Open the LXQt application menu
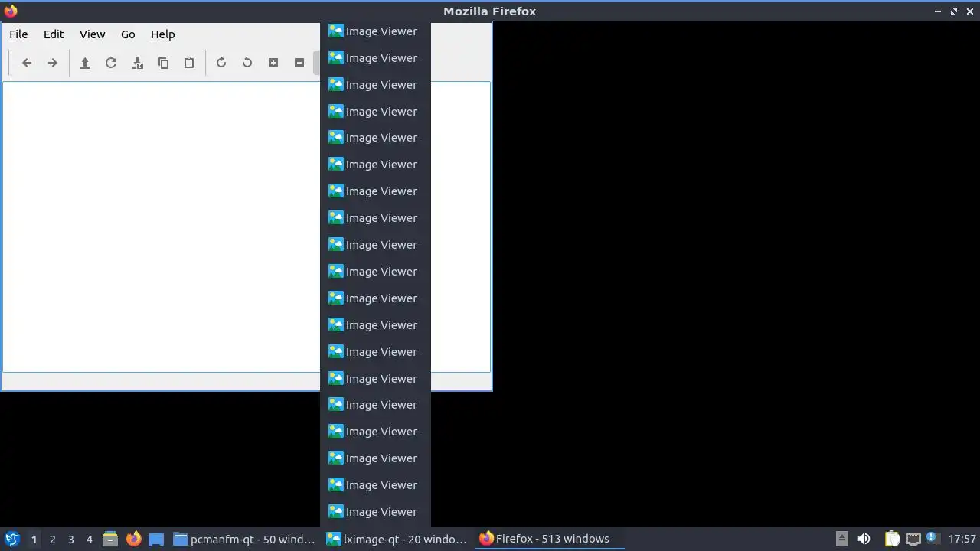 (11, 539)
